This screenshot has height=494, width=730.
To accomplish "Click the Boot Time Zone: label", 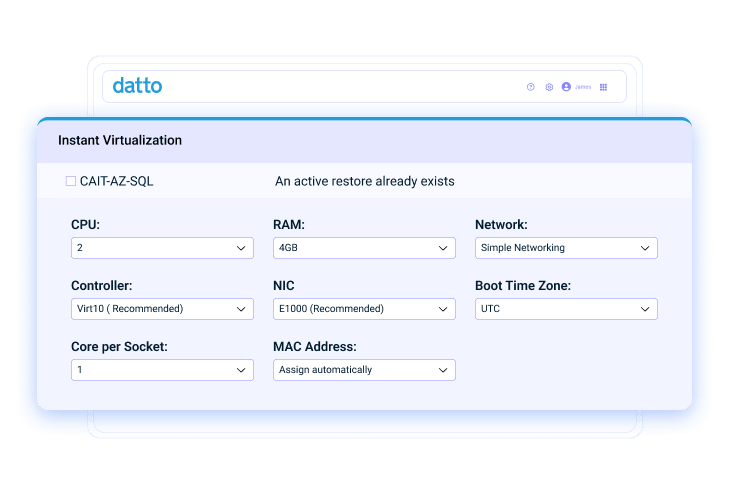I will coord(523,285).
